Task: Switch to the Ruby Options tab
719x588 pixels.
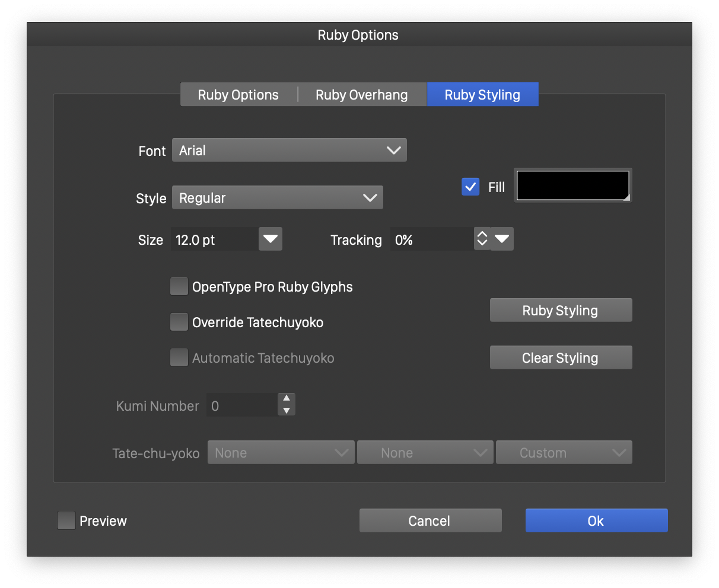Action: point(238,95)
